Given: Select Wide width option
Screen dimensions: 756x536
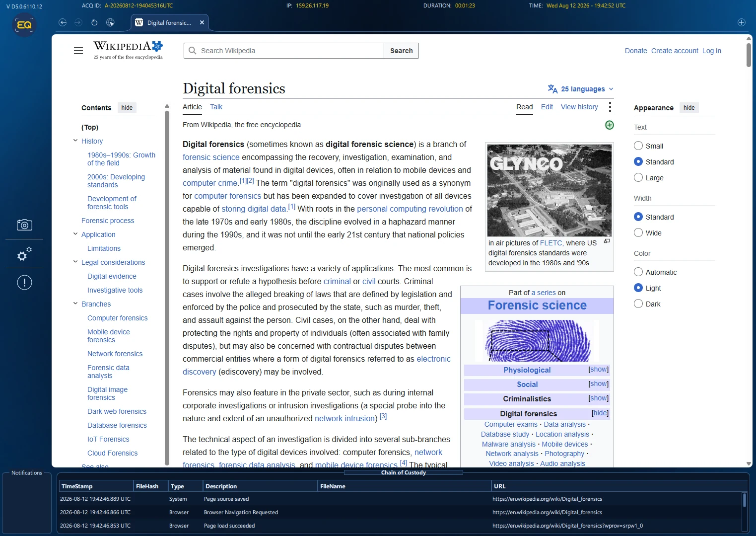Looking at the screenshot, I should click(x=638, y=232).
